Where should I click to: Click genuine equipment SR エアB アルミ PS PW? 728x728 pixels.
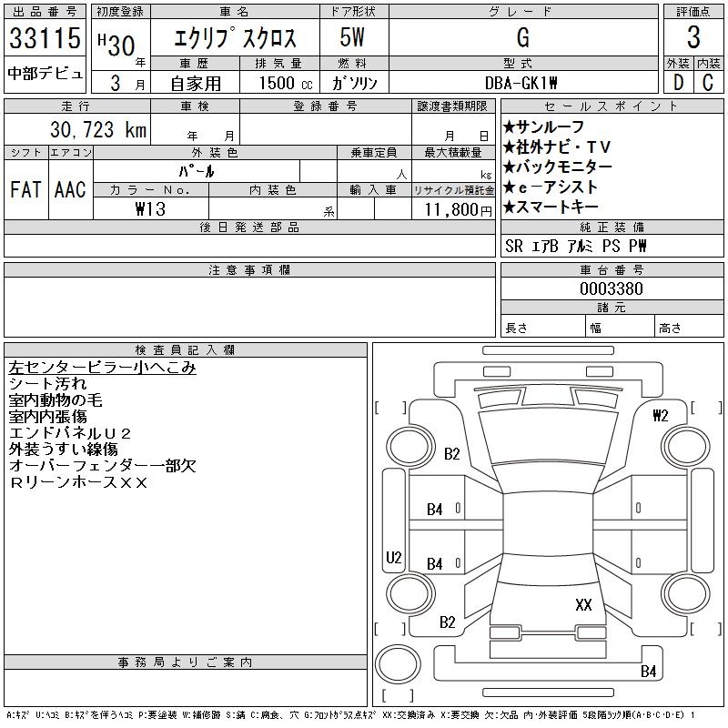point(576,246)
